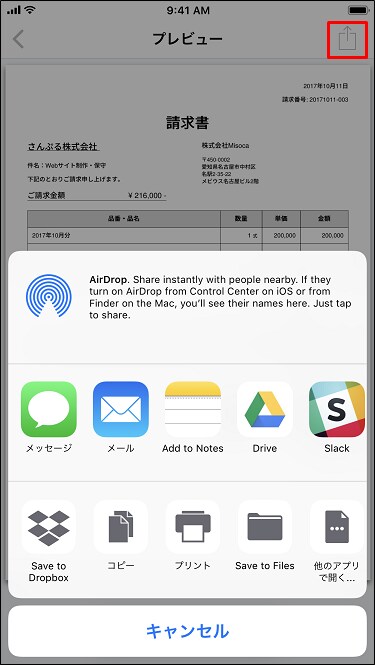Dismiss the share sheet with キャンセル

coord(188,631)
